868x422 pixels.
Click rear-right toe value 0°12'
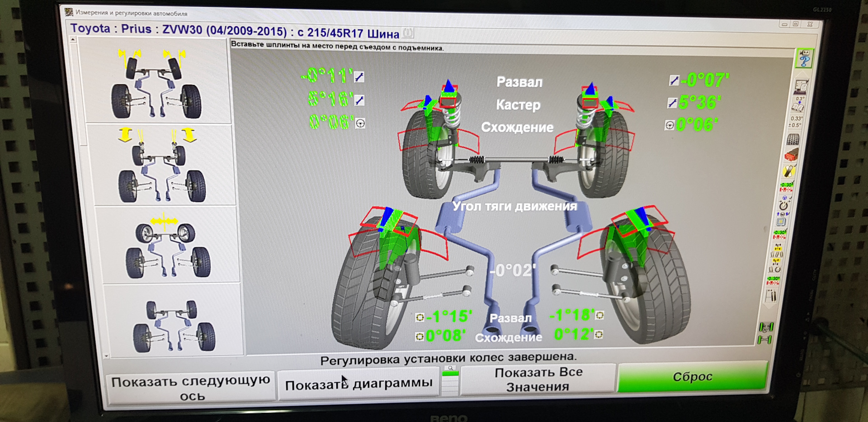pyautogui.click(x=573, y=334)
